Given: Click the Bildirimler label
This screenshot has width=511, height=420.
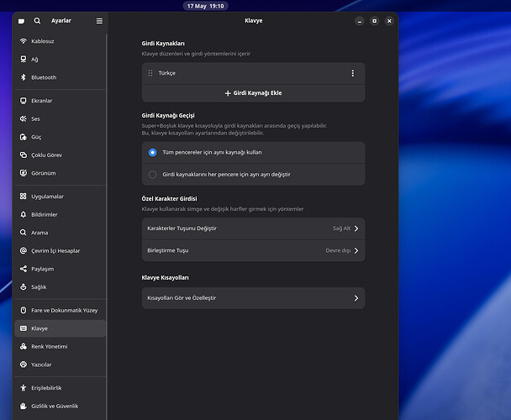Looking at the screenshot, I should coord(45,214).
